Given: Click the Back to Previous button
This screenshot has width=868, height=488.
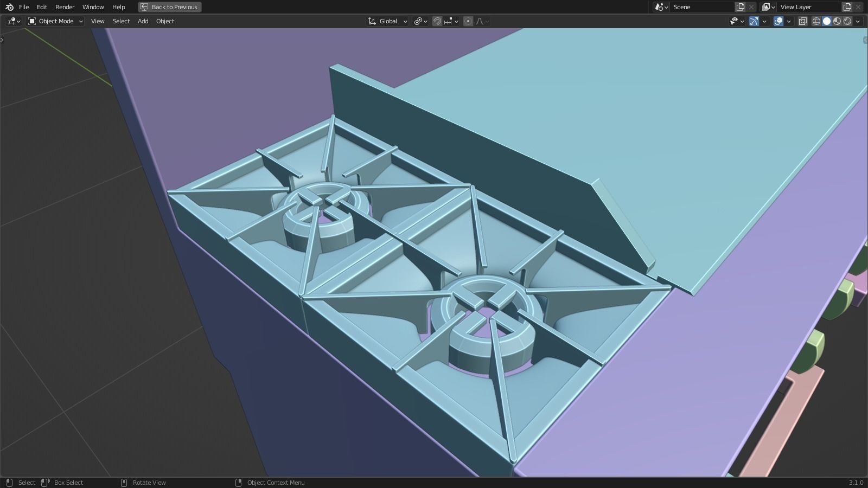Looking at the screenshot, I should pyautogui.click(x=169, y=7).
